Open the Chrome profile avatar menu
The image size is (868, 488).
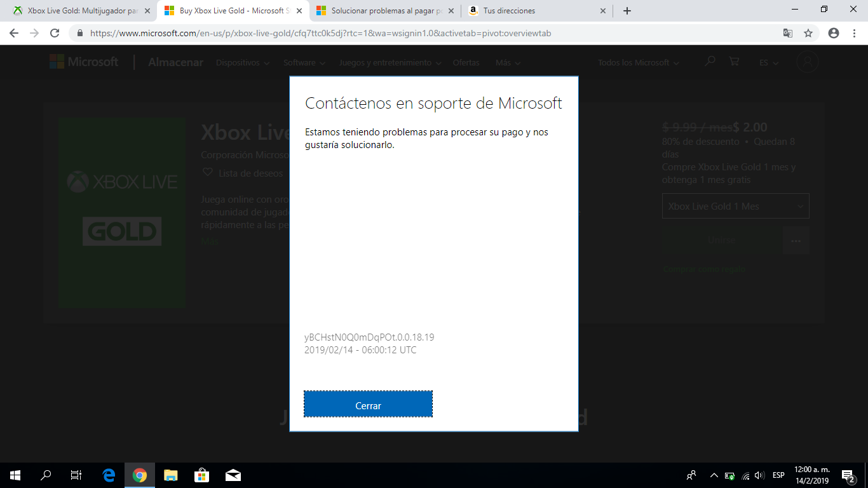pos(834,33)
